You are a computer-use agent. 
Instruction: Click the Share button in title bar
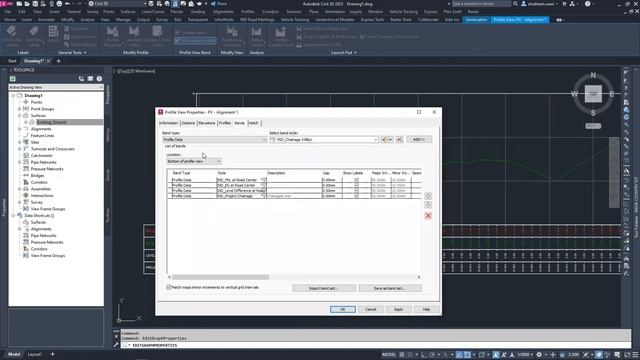[219, 4]
